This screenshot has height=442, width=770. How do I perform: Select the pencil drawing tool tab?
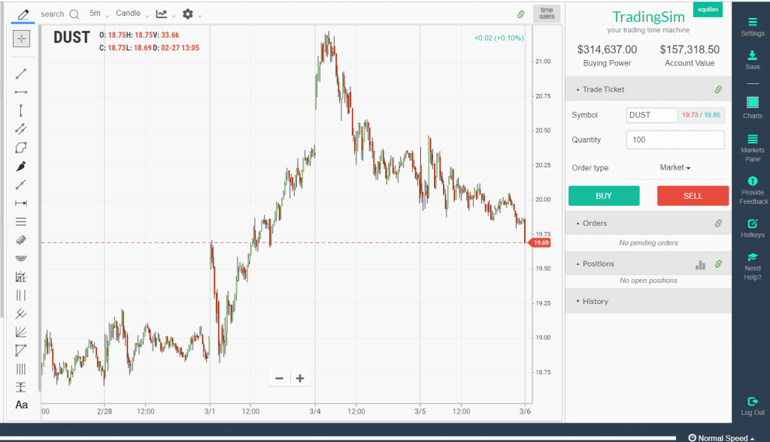click(22, 14)
